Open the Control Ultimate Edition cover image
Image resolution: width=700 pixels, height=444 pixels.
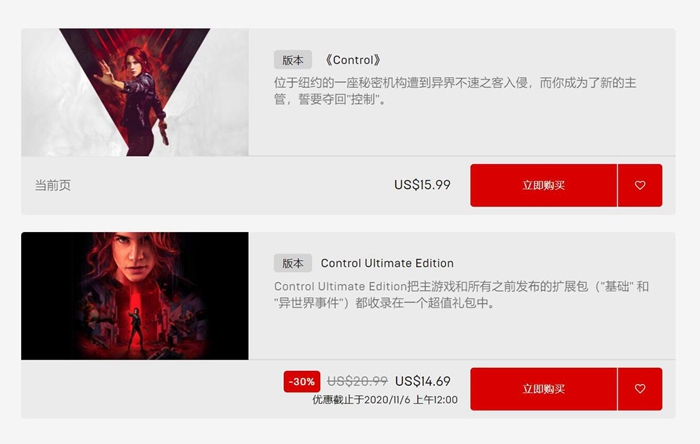135,296
